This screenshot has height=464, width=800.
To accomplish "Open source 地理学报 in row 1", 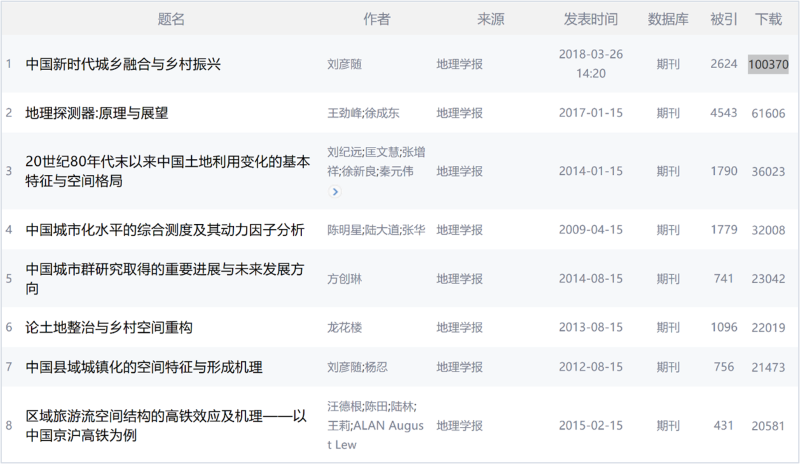I will (x=459, y=64).
